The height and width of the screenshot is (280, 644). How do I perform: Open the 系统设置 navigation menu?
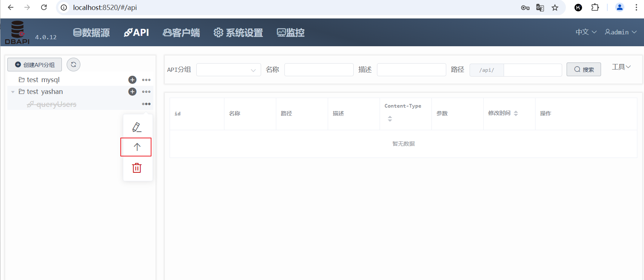pyautogui.click(x=238, y=33)
